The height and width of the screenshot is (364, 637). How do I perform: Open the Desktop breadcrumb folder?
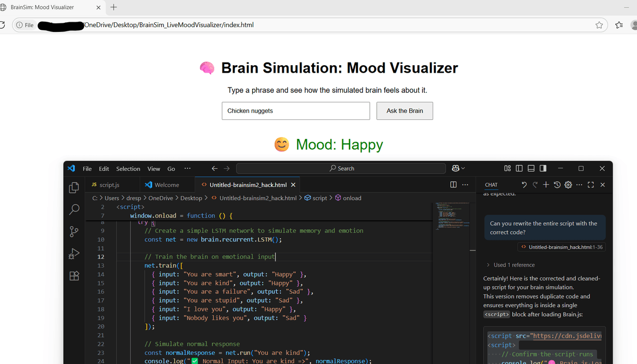click(x=191, y=198)
